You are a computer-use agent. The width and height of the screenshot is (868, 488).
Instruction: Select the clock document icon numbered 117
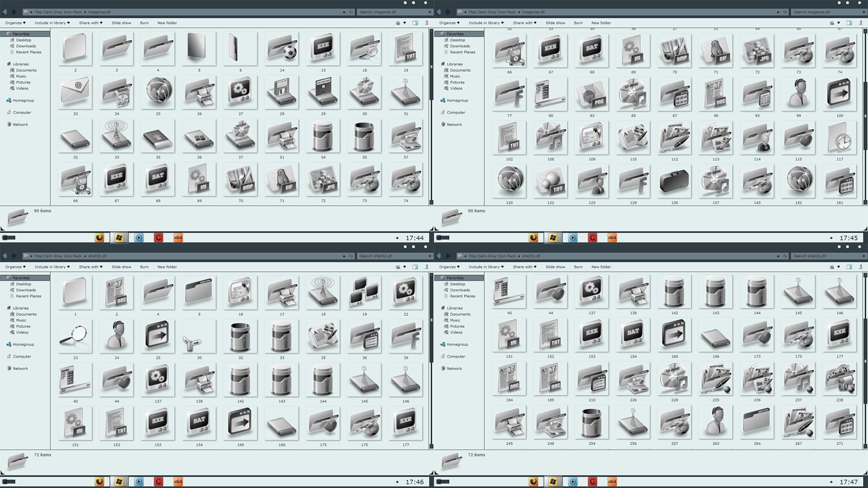click(840, 138)
